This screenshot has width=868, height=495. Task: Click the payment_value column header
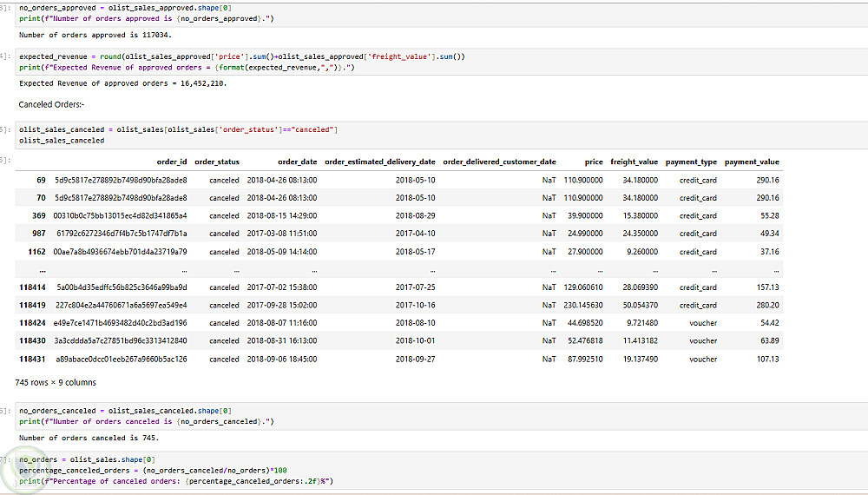752,162
